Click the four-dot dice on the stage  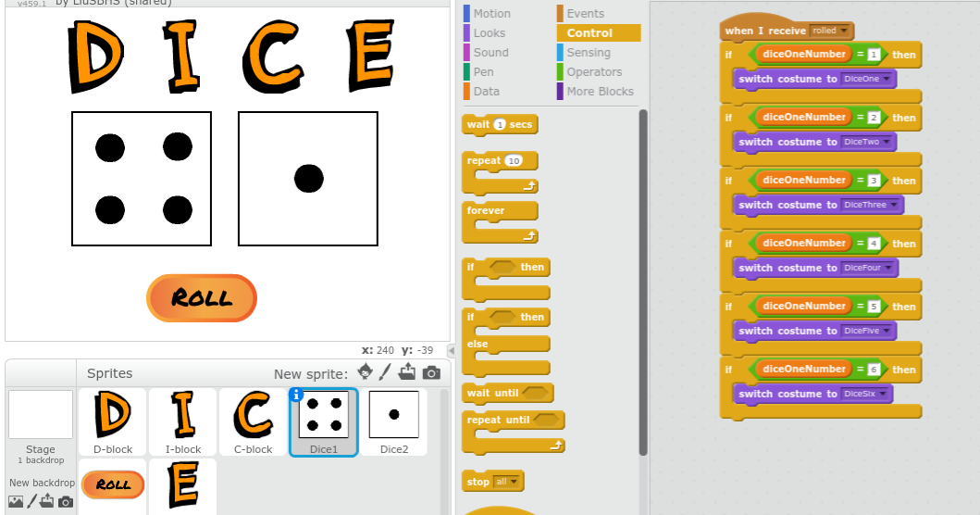(x=142, y=179)
